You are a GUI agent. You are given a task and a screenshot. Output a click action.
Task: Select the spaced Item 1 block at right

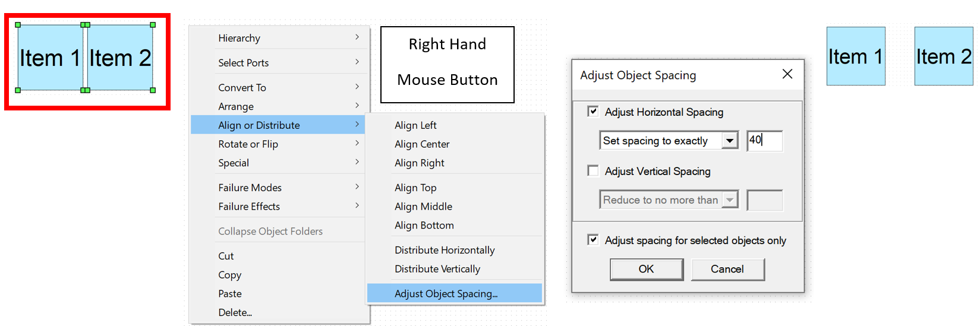pos(855,56)
